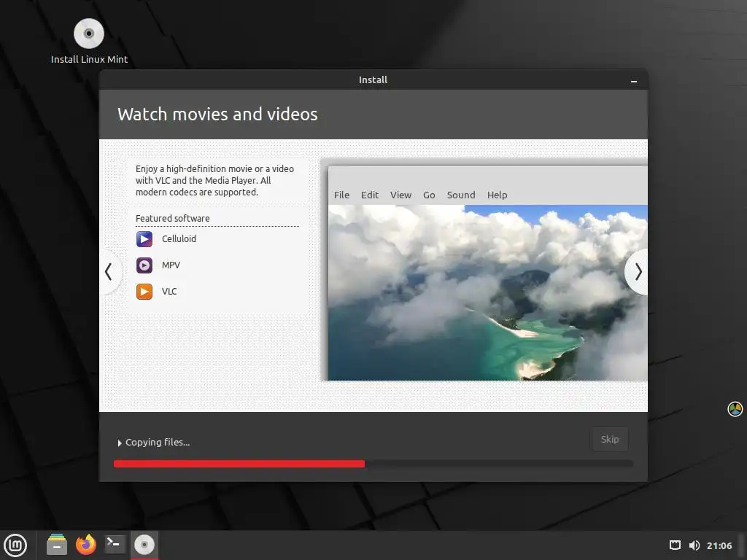The width and height of the screenshot is (747, 560).
Task: Click the MPV app icon
Action: 144,265
